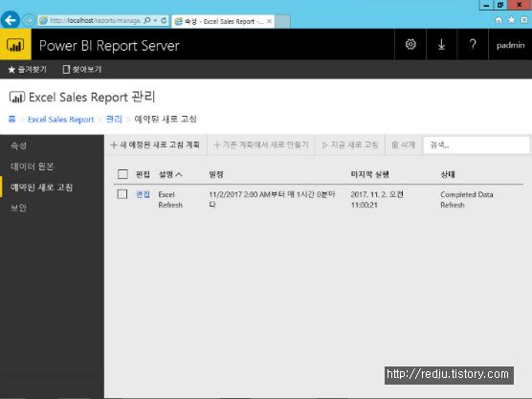Click the 11/2/2017 2:00 AM schedule cell
The image size is (532, 399).
click(272, 199)
